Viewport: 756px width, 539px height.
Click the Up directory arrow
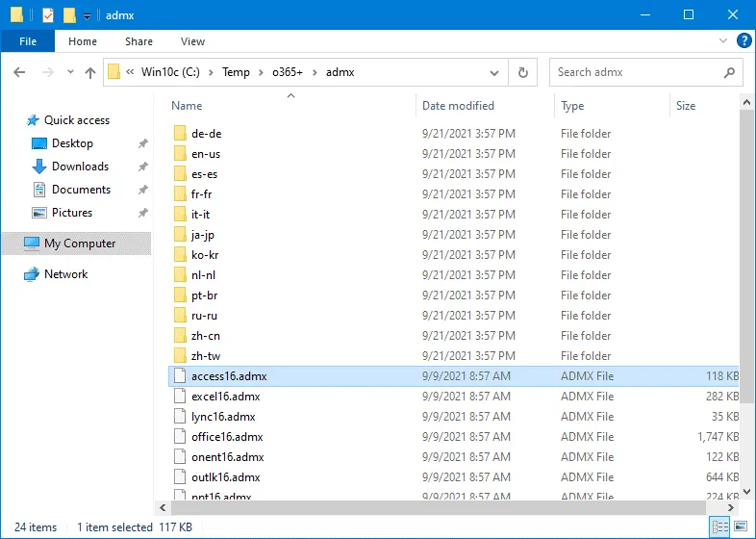point(90,72)
